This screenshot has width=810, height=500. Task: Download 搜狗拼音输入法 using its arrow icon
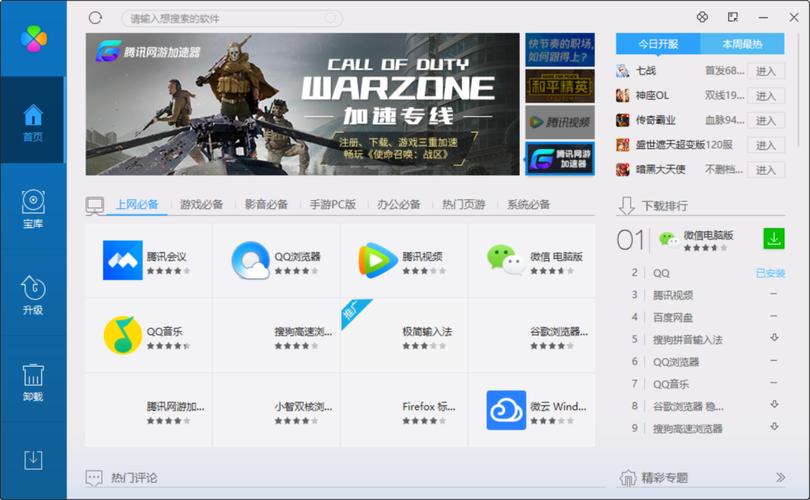coord(774,339)
